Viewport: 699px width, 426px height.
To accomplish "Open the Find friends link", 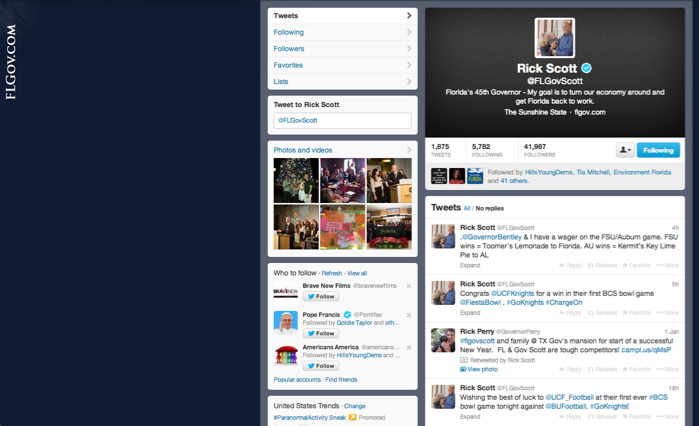I will (341, 380).
